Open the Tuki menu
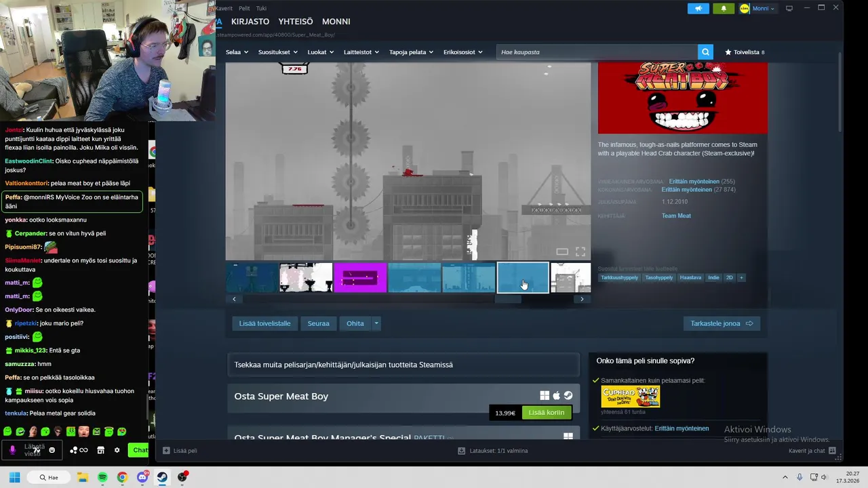The height and width of the screenshot is (488, 868). tap(261, 9)
